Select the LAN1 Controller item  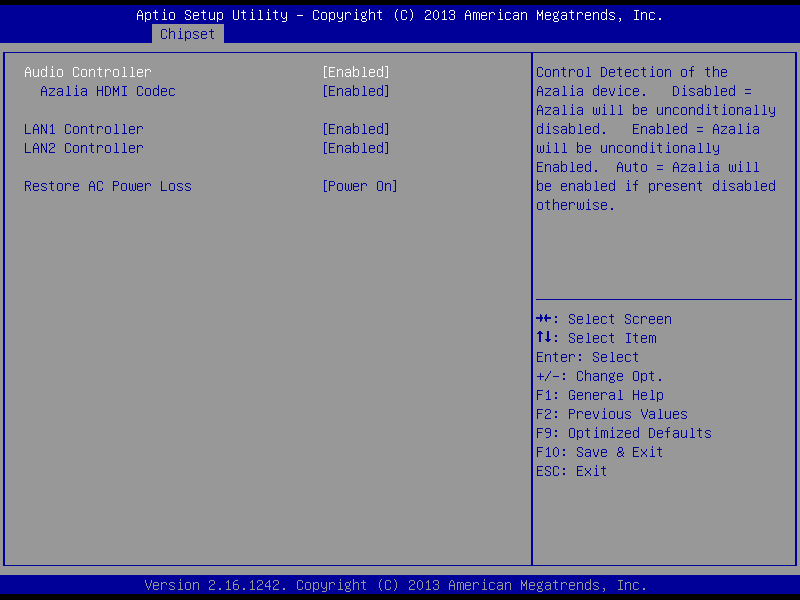click(x=84, y=129)
